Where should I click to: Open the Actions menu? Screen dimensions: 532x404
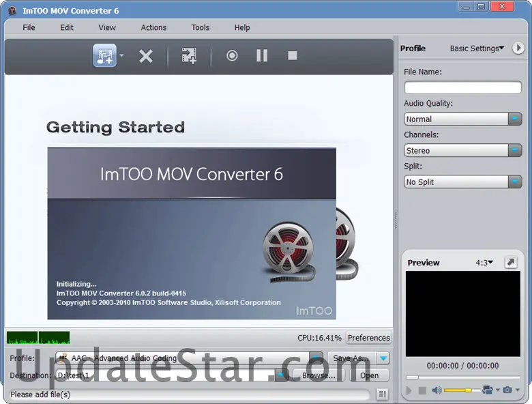pyautogui.click(x=153, y=27)
